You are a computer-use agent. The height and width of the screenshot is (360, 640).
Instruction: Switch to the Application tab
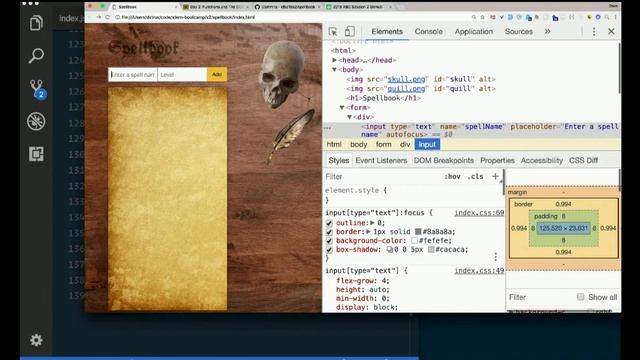tap(473, 31)
